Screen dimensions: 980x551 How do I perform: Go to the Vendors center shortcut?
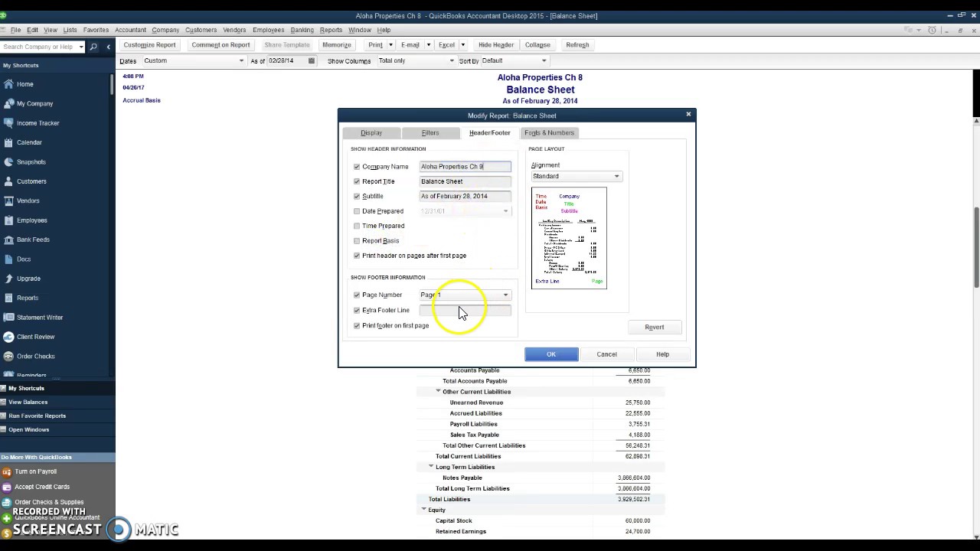tap(28, 201)
